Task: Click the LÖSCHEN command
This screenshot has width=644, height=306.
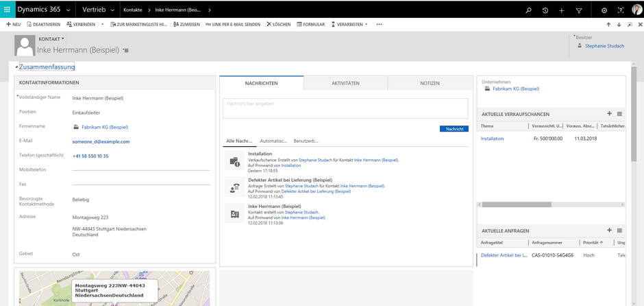Action: click(278, 24)
